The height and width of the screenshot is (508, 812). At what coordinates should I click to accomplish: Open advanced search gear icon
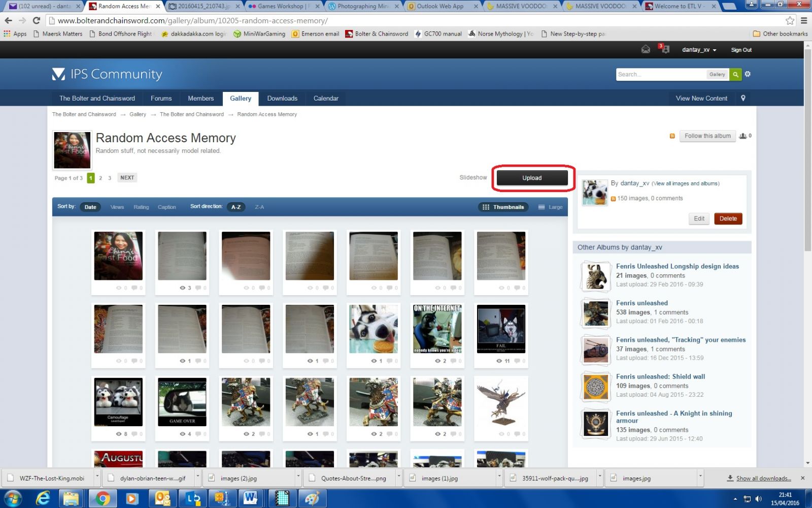[748, 74]
